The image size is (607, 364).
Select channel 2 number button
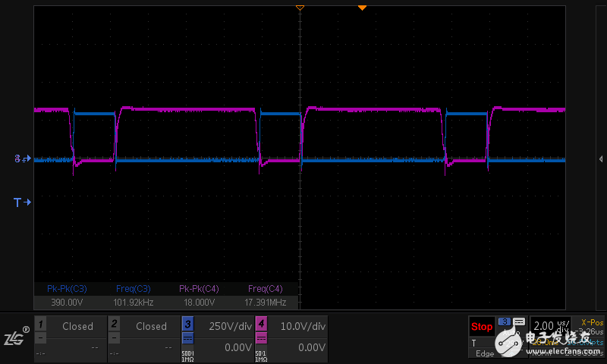tap(114, 324)
